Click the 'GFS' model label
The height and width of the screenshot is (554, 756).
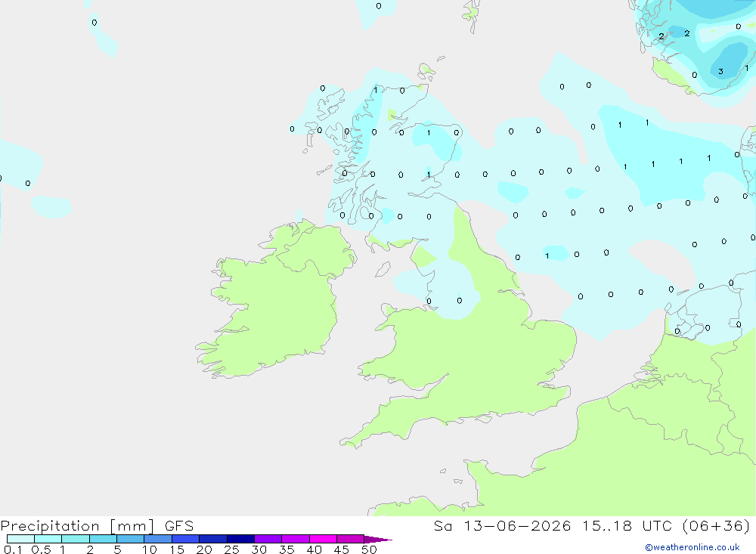coord(179,525)
